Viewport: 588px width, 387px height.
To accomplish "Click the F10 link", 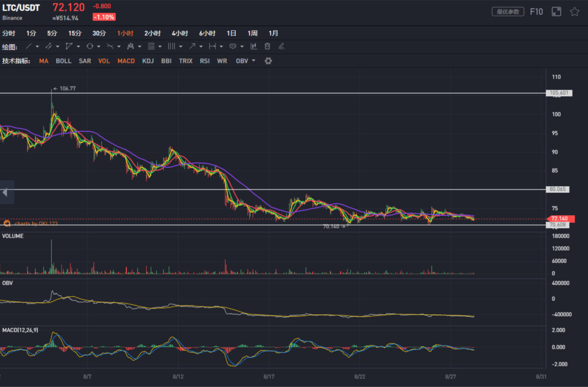I will click(x=536, y=12).
